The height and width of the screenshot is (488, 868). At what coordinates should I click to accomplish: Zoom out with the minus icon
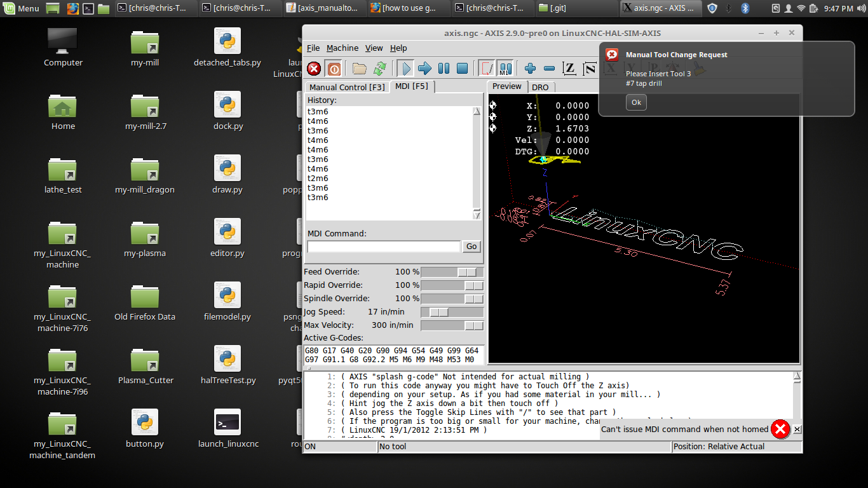point(550,69)
